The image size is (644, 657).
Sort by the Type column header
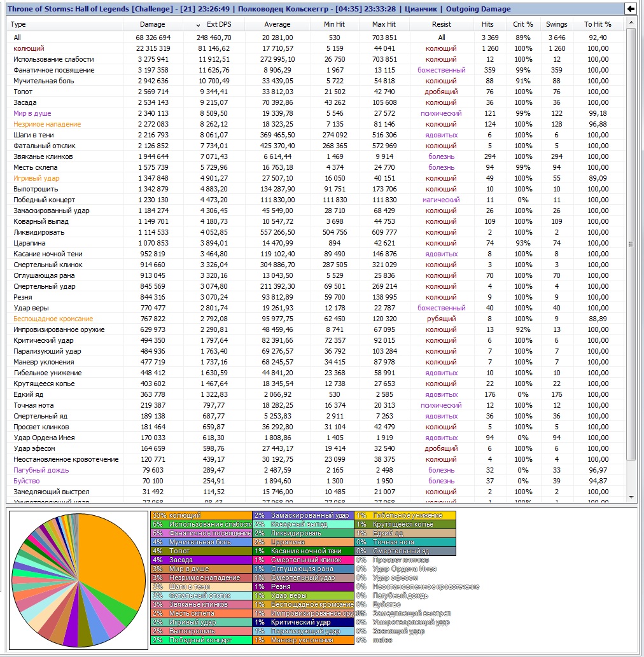65,24
